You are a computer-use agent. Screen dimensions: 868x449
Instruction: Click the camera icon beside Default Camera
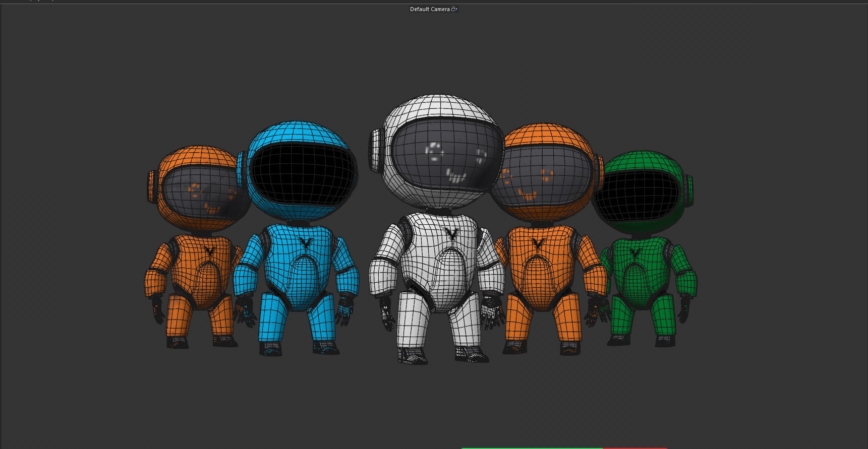pyautogui.click(x=454, y=9)
